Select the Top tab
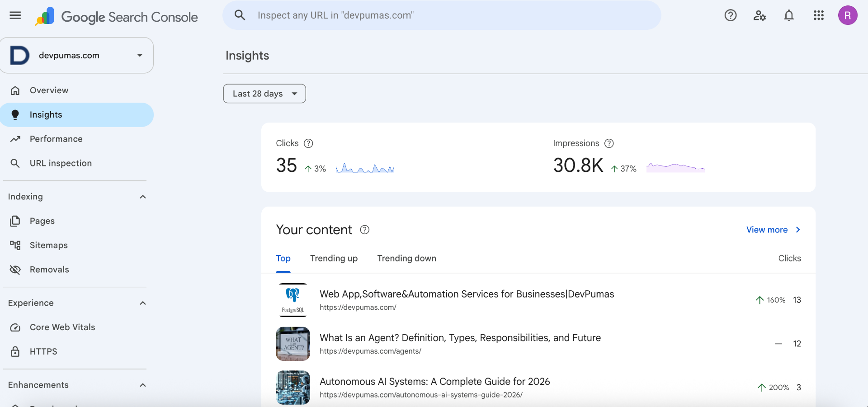This screenshot has width=868, height=407. coord(283,258)
